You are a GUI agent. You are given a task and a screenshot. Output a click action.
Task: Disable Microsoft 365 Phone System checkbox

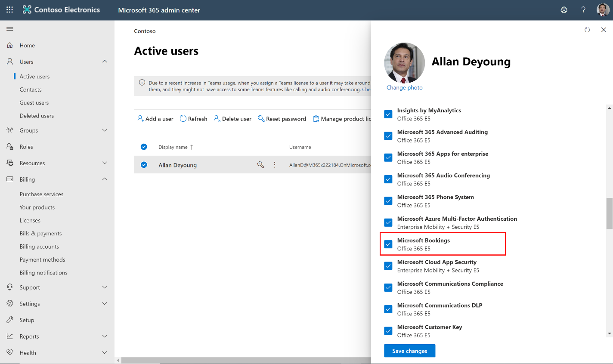coord(388,201)
